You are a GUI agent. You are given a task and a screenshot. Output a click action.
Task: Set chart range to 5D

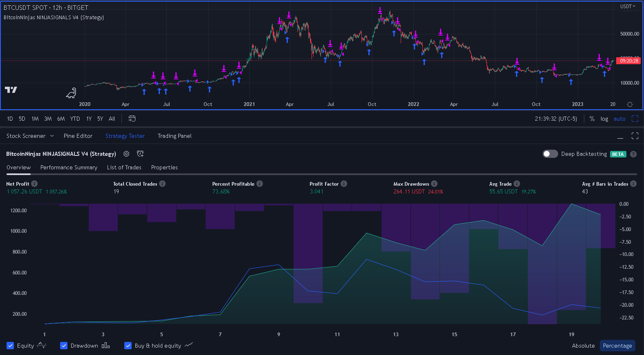pyautogui.click(x=22, y=119)
